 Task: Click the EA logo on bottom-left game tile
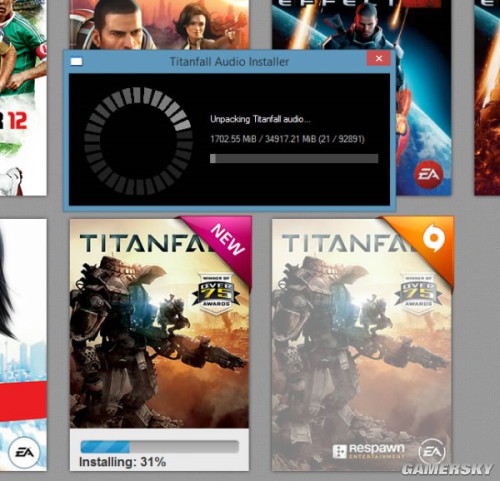click(x=24, y=452)
